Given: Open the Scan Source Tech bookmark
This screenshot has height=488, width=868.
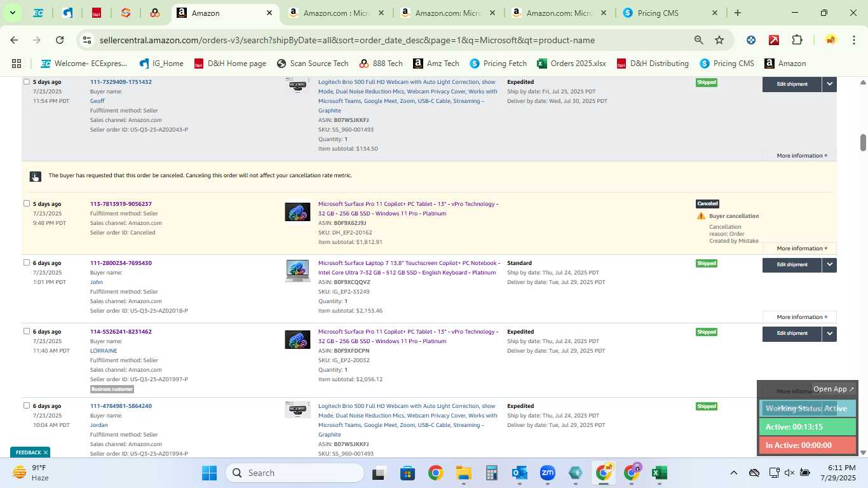Looking at the screenshot, I should 313,64.
